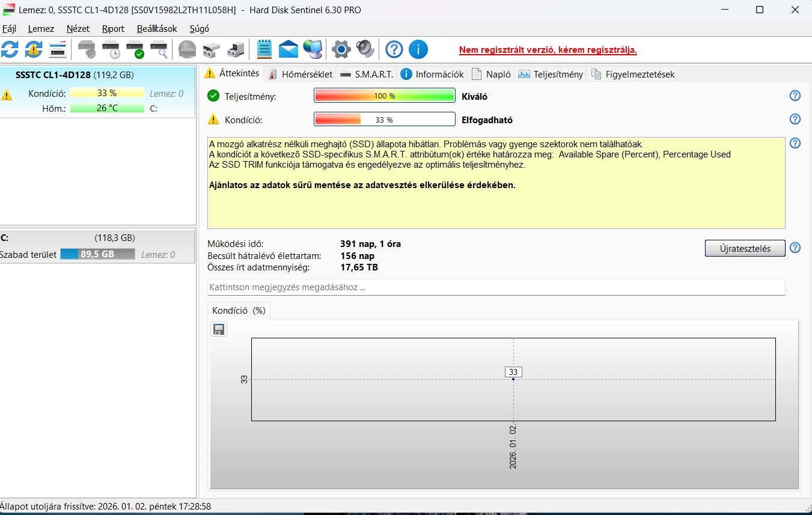Open the Fájl menu
This screenshot has width=812, height=515.
pyautogui.click(x=9, y=28)
